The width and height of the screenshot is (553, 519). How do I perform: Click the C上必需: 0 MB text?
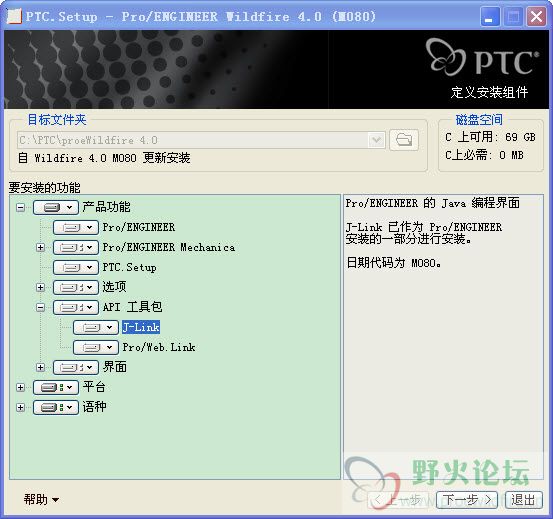point(484,155)
